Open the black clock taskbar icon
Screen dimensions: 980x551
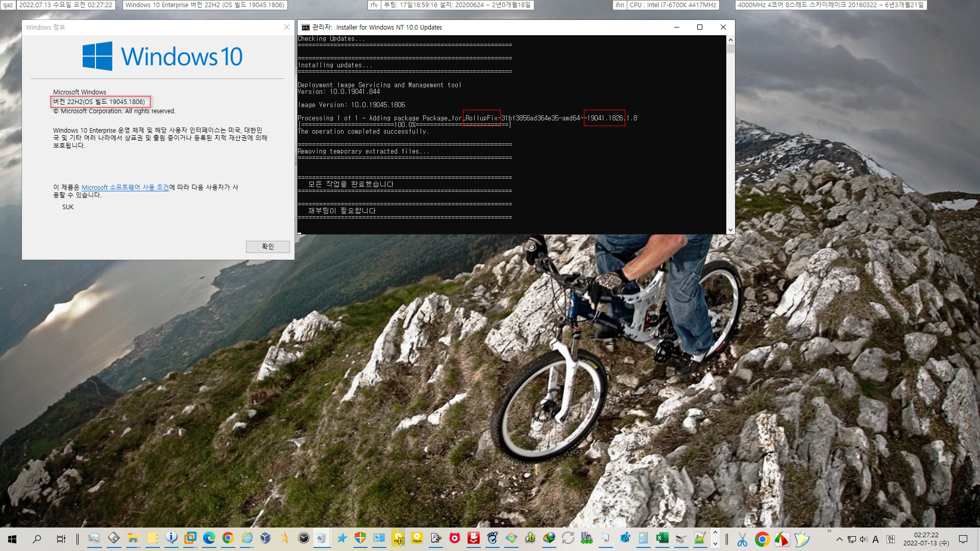point(304,538)
